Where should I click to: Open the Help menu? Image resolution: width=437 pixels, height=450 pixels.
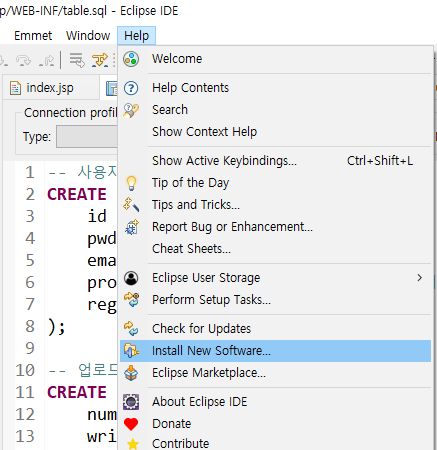pyautogui.click(x=136, y=35)
